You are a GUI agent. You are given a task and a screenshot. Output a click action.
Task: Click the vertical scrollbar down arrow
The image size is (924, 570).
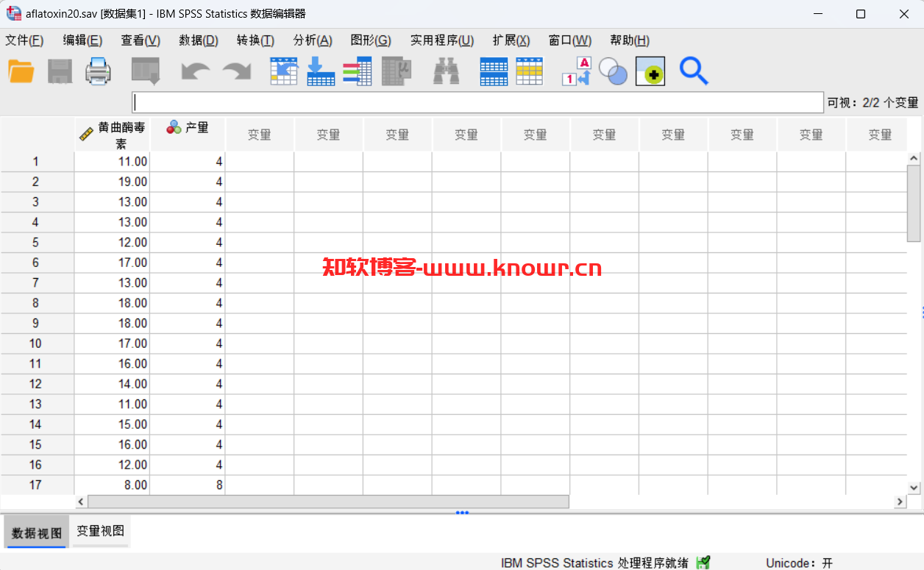point(914,488)
